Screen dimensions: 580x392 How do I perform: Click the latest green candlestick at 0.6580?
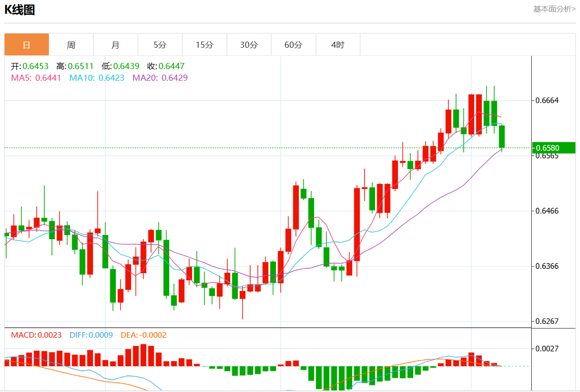(502, 137)
